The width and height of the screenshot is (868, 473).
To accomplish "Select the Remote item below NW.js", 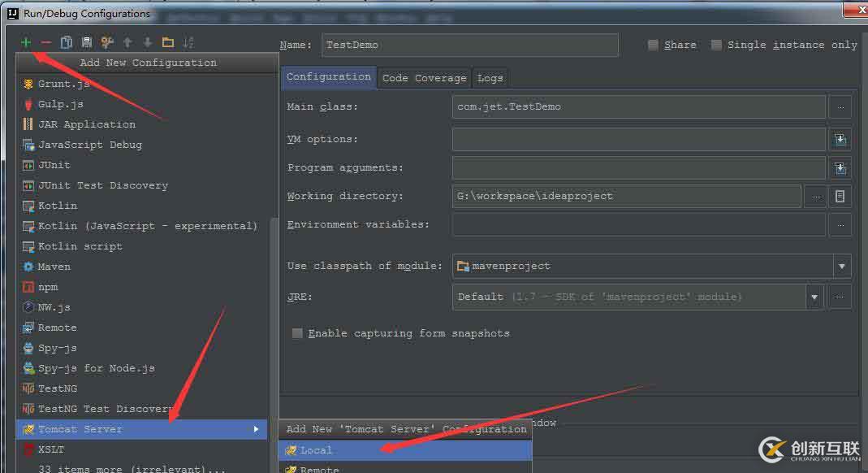I will [143, 328].
